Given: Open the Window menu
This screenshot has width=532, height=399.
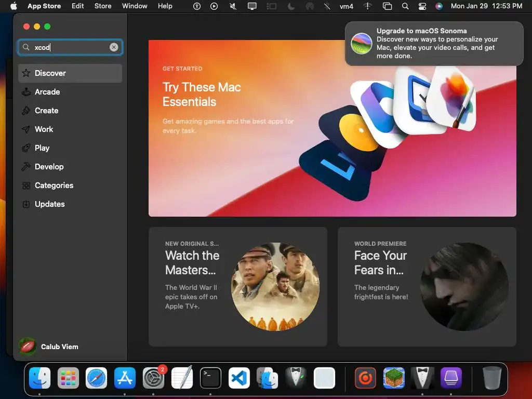Looking at the screenshot, I should (135, 6).
